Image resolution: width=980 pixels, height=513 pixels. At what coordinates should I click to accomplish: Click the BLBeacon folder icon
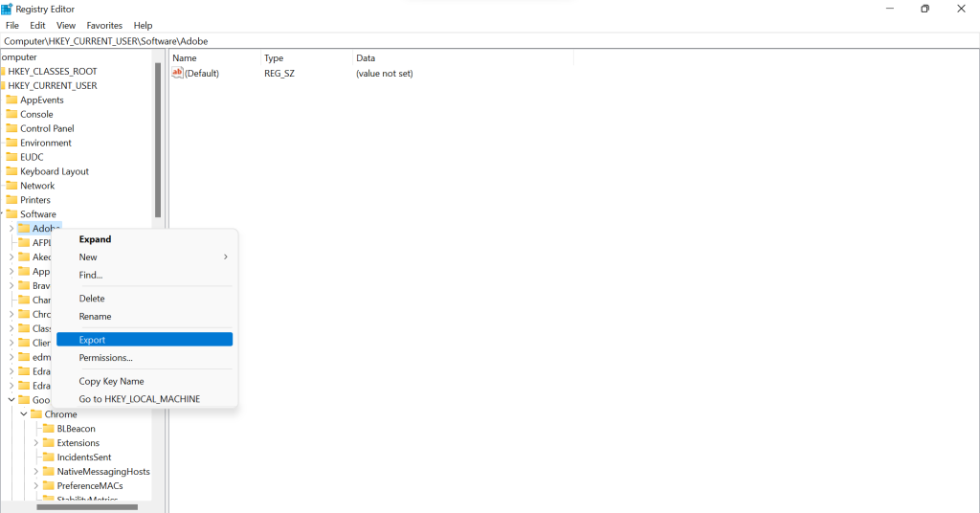click(49, 429)
